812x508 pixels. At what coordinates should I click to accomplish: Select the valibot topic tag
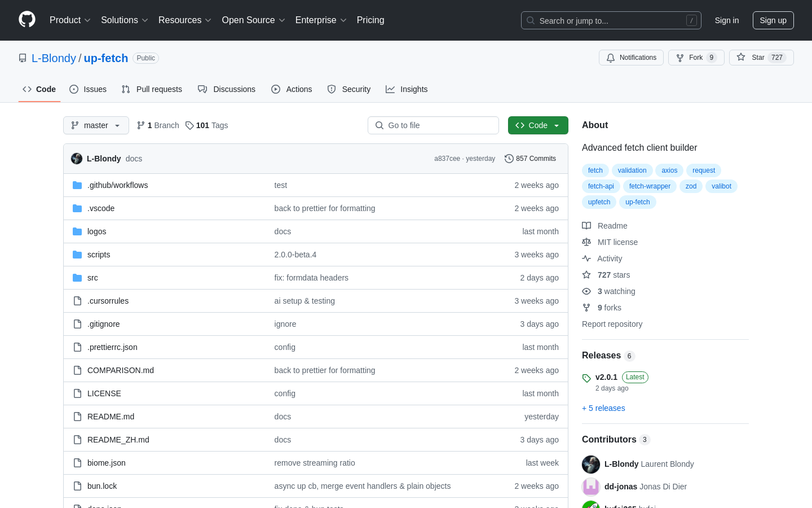[721, 186]
